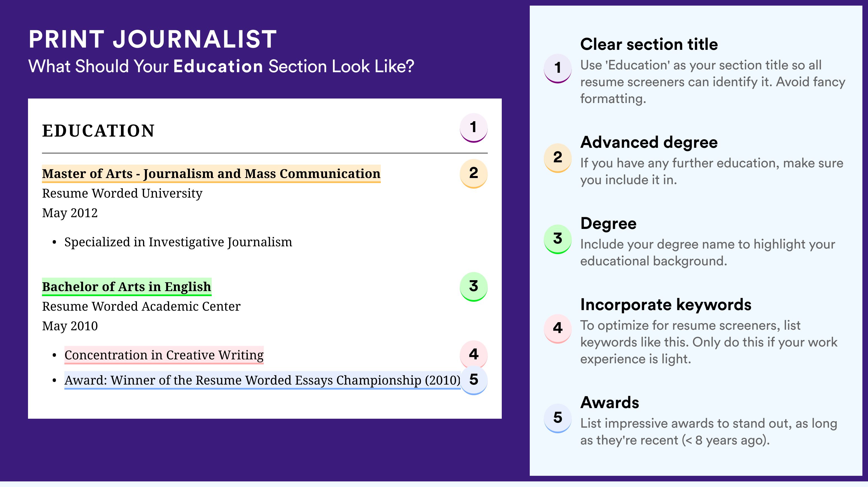
Task: Click the orange 2 badge next to Advanced degree
Action: pyautogui.click(x=558, y=158)
